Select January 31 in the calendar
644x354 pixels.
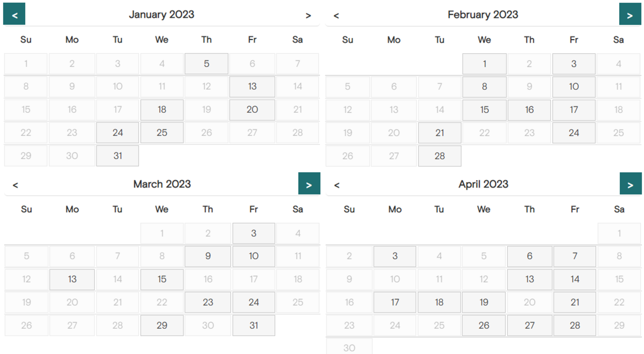(117, 155)
